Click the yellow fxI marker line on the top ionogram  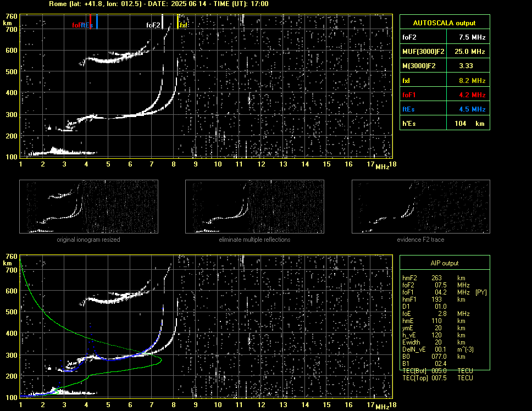[178, 21]
